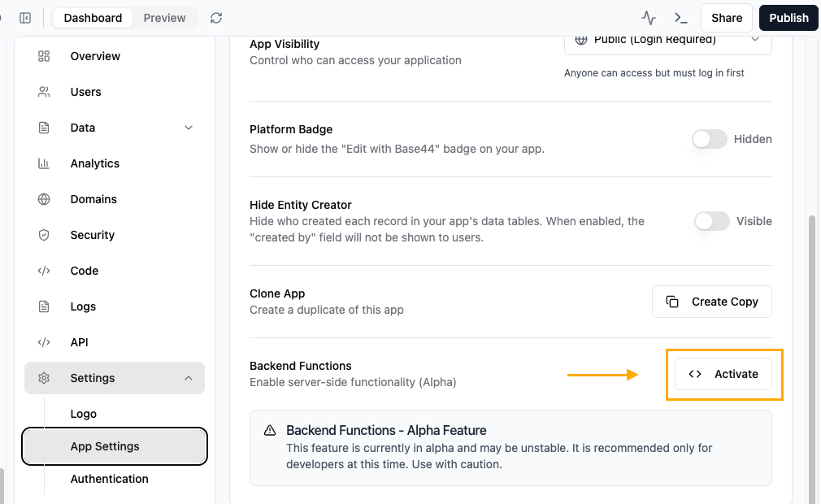Open Security in the sidebar
The width and height of the screenshot is (821, 504).
[x=114, y=235]
